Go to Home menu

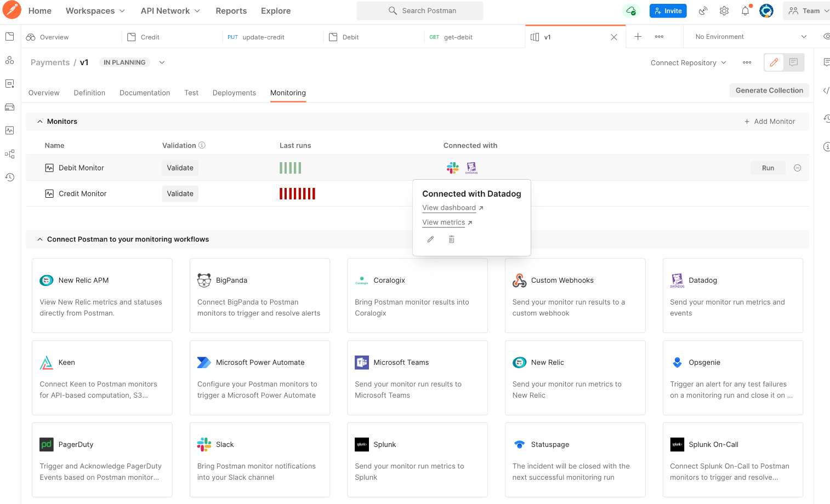point(40,10)
